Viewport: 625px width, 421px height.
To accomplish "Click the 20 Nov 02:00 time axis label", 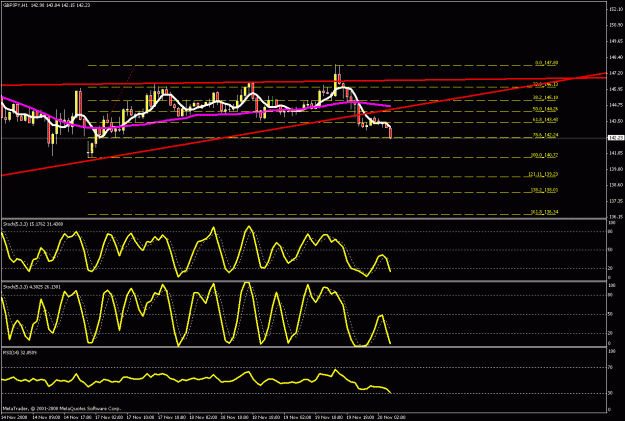I will pyautogui.click(x=391, y=417).
